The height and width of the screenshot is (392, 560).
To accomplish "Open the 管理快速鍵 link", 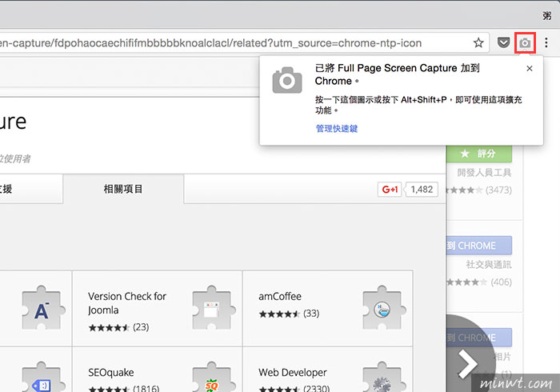I will pyautogui.click(x=337, y=129).
